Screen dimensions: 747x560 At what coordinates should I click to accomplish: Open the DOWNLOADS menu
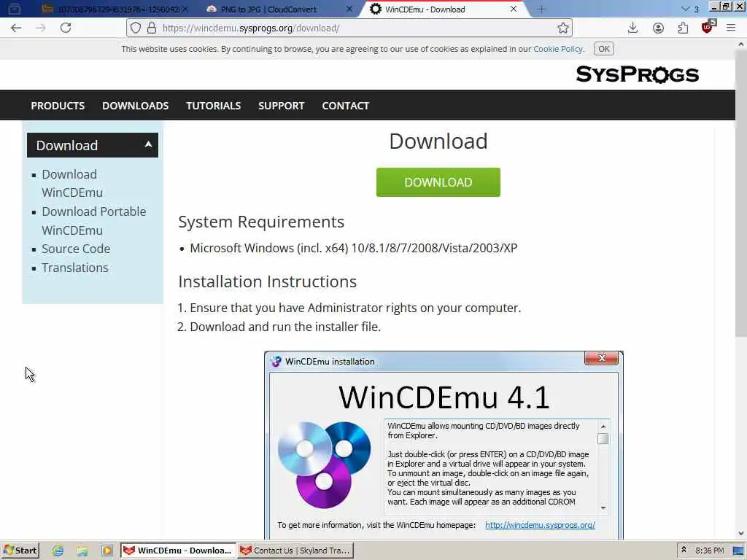pyautogui.click(x=135, y=106)
